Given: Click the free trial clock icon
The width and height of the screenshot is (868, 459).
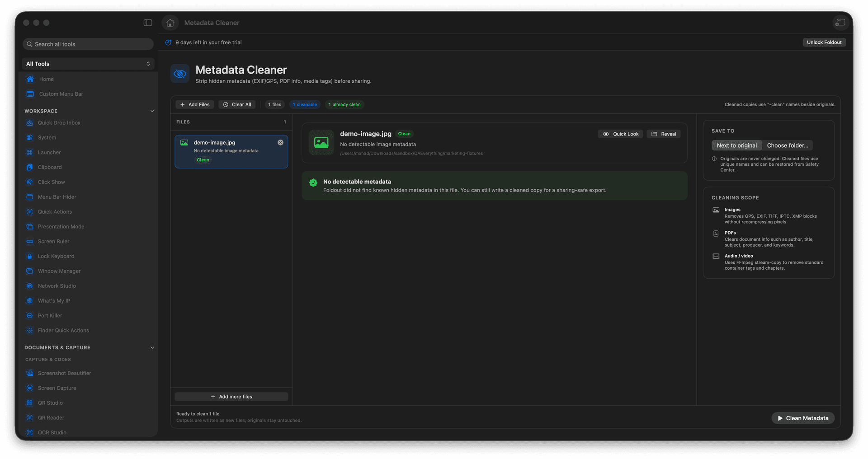Looking at the screenshot, I should coord(169,42).
